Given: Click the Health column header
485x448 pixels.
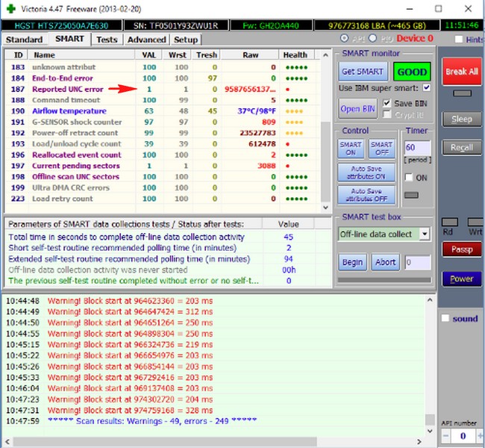Looking at the screenshot, I should coord(295,55).
